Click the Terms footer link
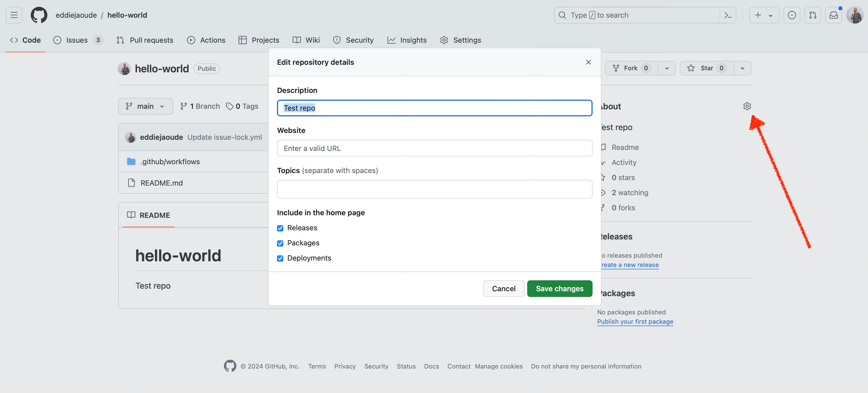 (317, 366)
